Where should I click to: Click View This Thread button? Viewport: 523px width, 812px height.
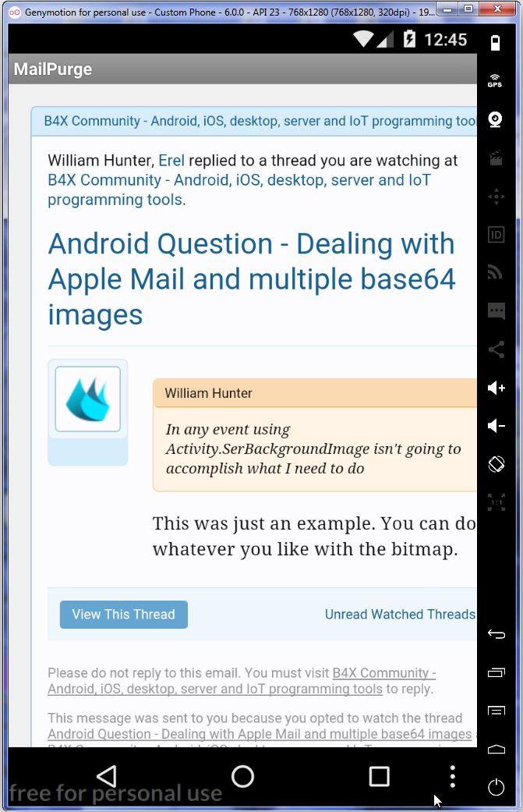click(124, 615)
